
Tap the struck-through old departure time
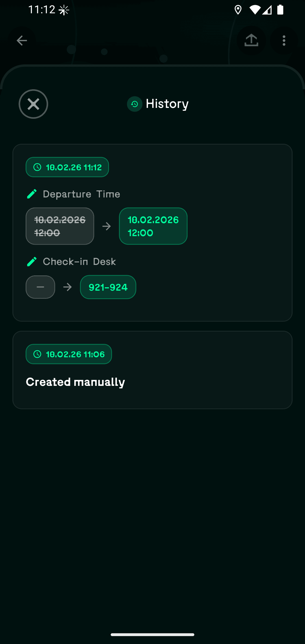point(60,226)
